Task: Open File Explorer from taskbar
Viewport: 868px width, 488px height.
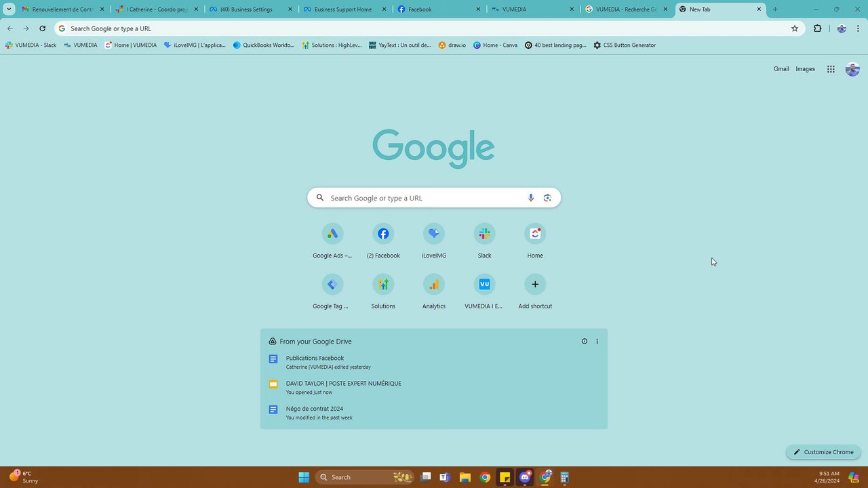Action: click(x=465, y=477)
